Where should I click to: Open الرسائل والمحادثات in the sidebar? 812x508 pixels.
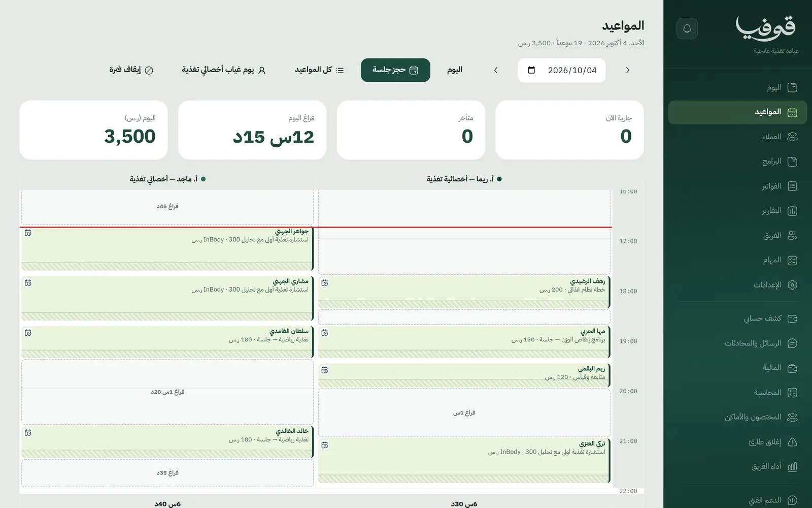(x=737, y=343)
